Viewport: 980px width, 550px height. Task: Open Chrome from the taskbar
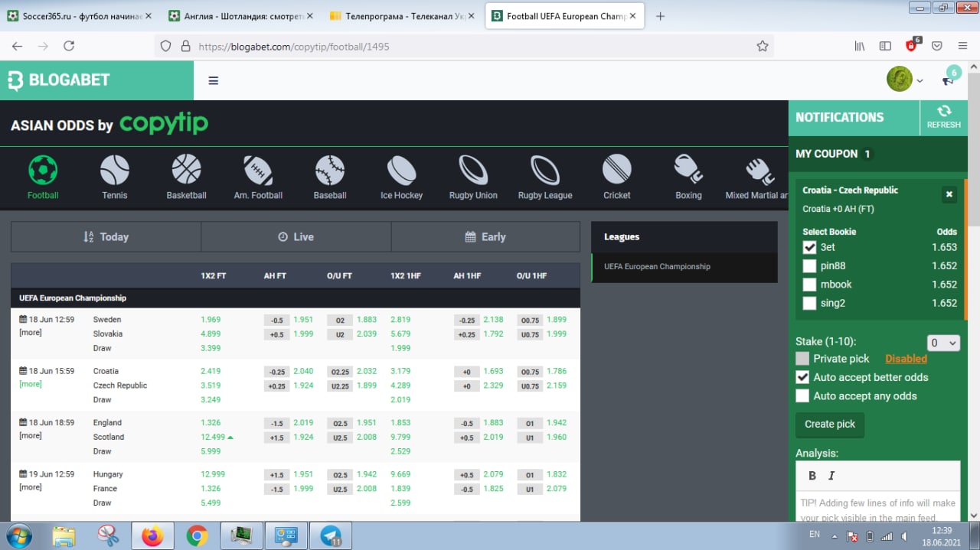(197, 536)
